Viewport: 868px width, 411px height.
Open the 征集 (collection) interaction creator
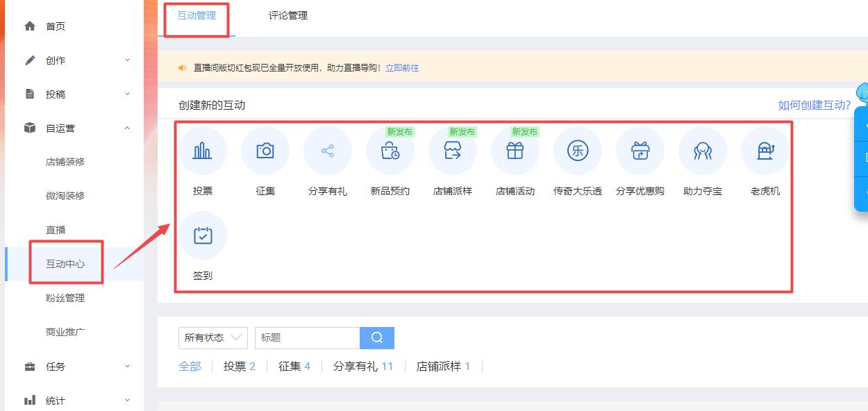tap(265, 150)
